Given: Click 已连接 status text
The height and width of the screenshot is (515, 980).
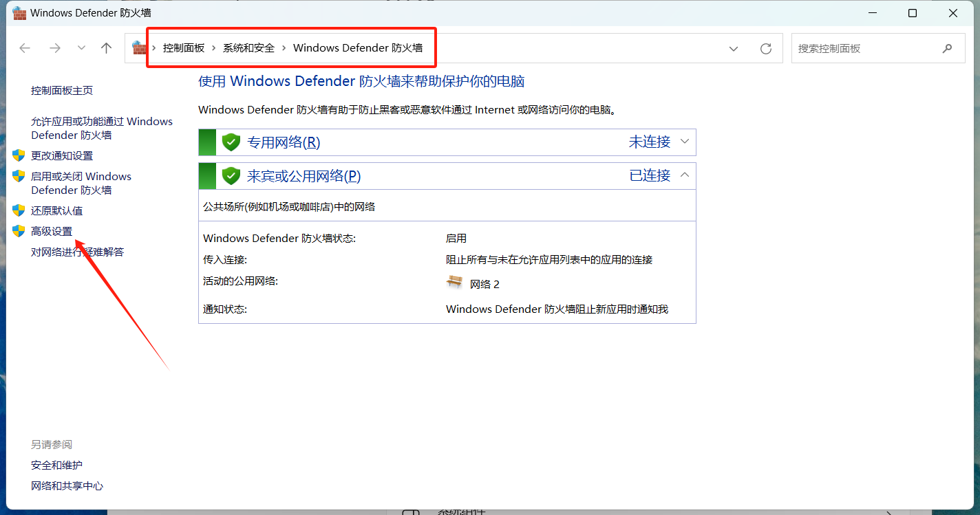Looking at the screenshot, I should click(x=650, y=175).
